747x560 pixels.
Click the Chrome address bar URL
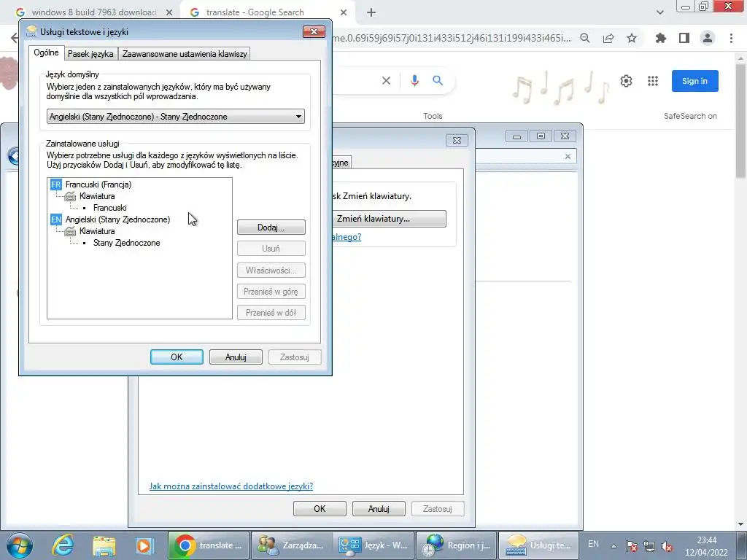click(452, 38)
